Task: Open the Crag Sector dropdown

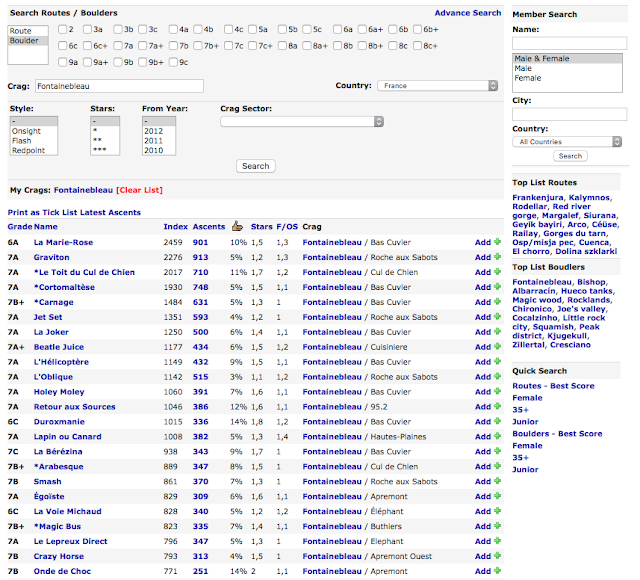Action: pyautogui.click(x=302, y=122)
